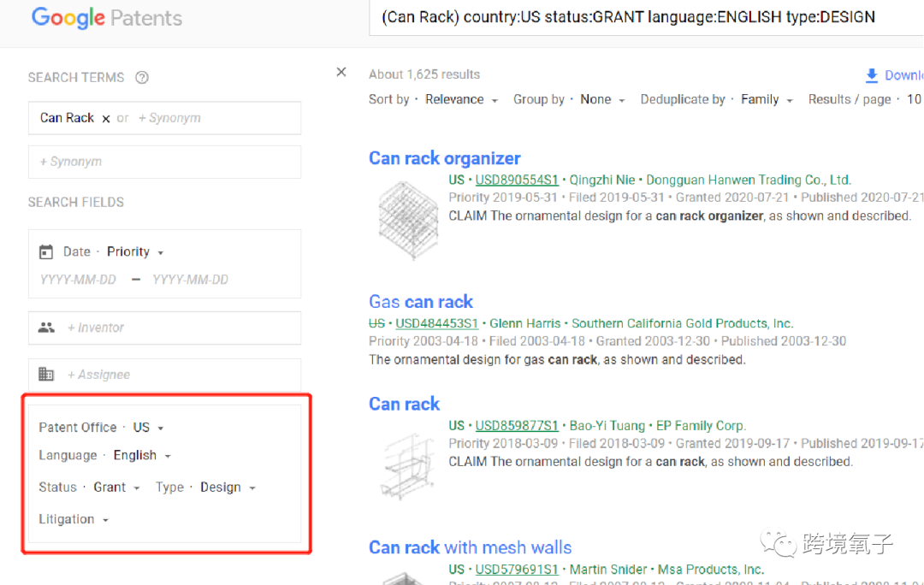Open patent number USD859877S1

coord(517,425)
